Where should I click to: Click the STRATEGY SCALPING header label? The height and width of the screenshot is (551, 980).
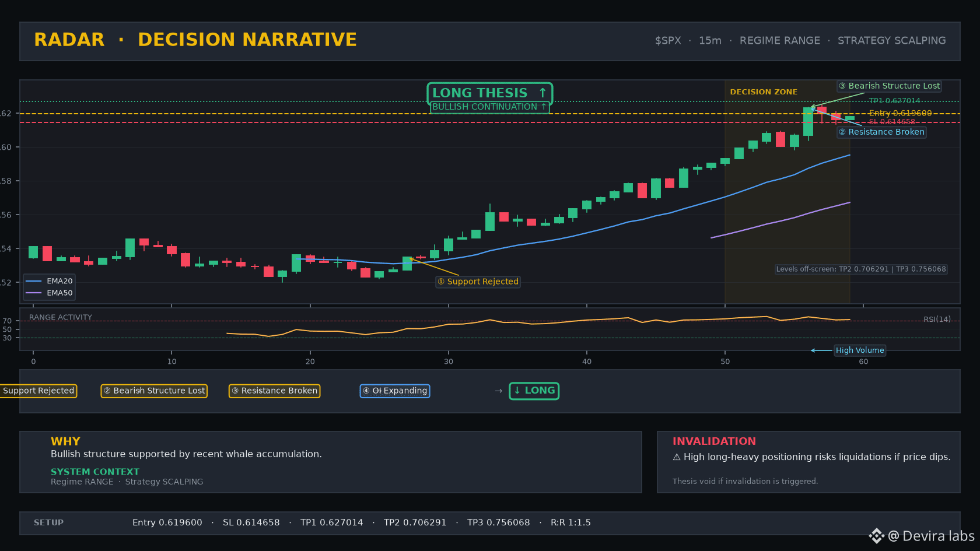892,40
